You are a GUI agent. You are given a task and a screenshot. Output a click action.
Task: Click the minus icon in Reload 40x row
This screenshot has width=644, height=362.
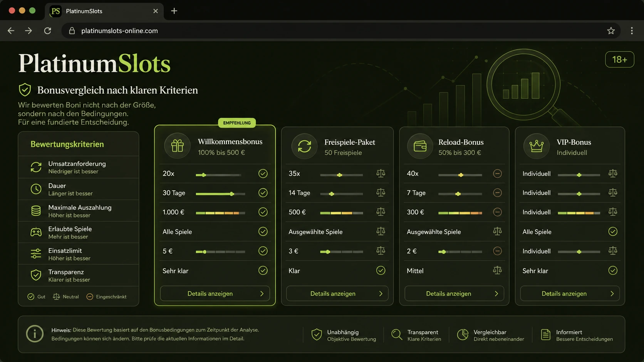pos(497,173)
